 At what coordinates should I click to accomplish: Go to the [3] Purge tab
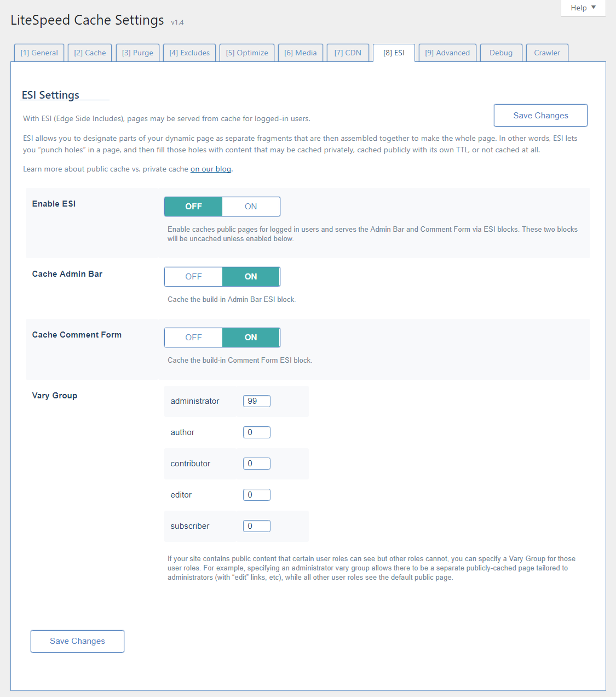click(137, 53)
